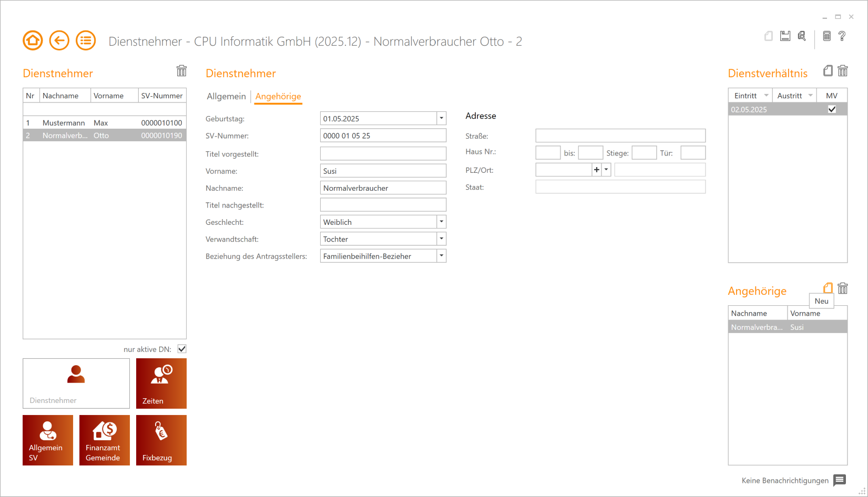868x497 pixels.
Task: Sort by Vorname column in Dienstnehmer list
Action: click(114, 96)
